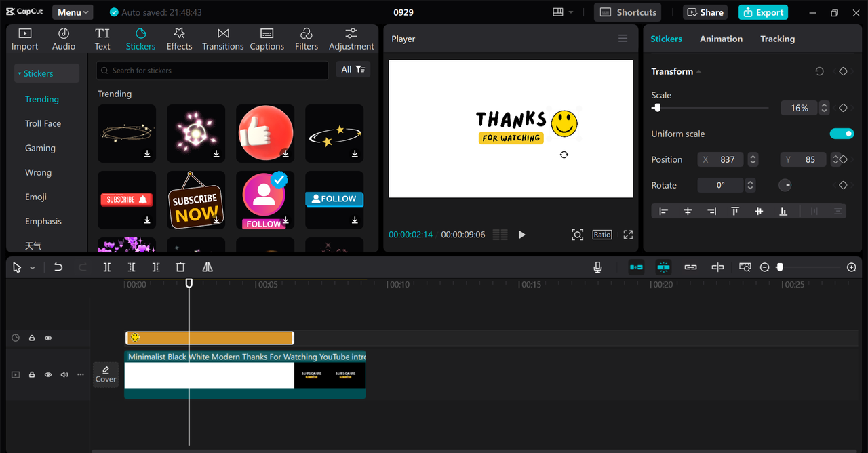Open the Import media tab
The image size is (868, 453).
tap(24, 39)
